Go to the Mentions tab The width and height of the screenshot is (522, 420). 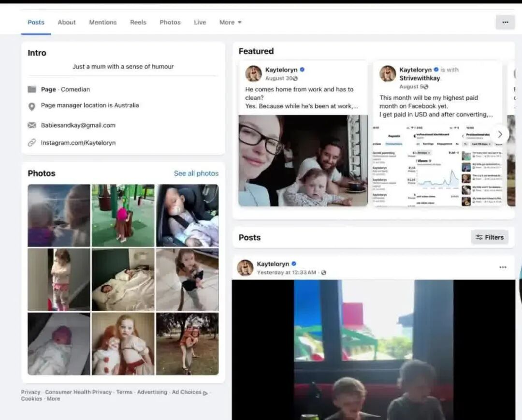(102, 22)
